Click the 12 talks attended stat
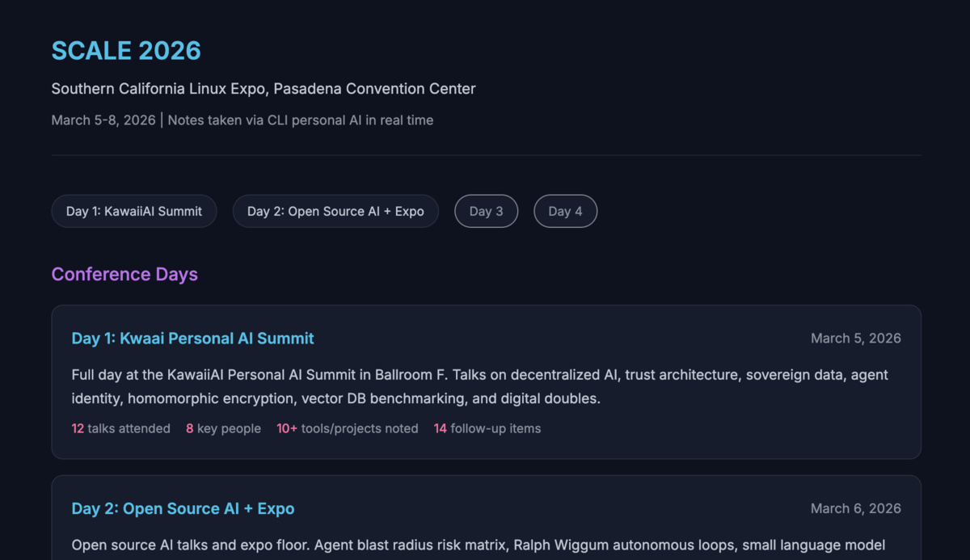 point(121,428)
